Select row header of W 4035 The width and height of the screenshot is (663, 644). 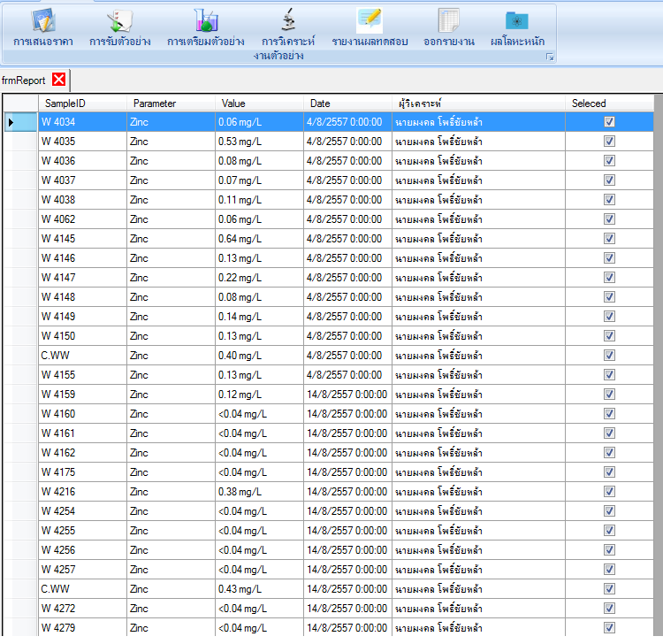tap(20, 142)
